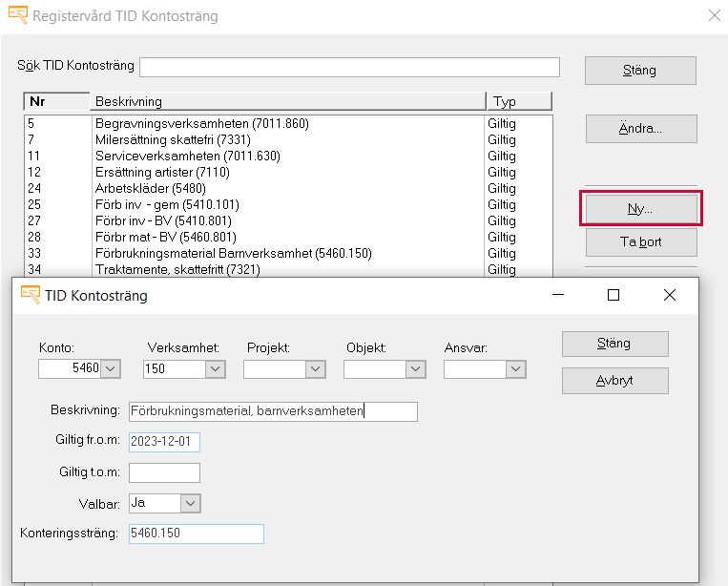Sort by the Beskrivning column header

pos(287,101)
